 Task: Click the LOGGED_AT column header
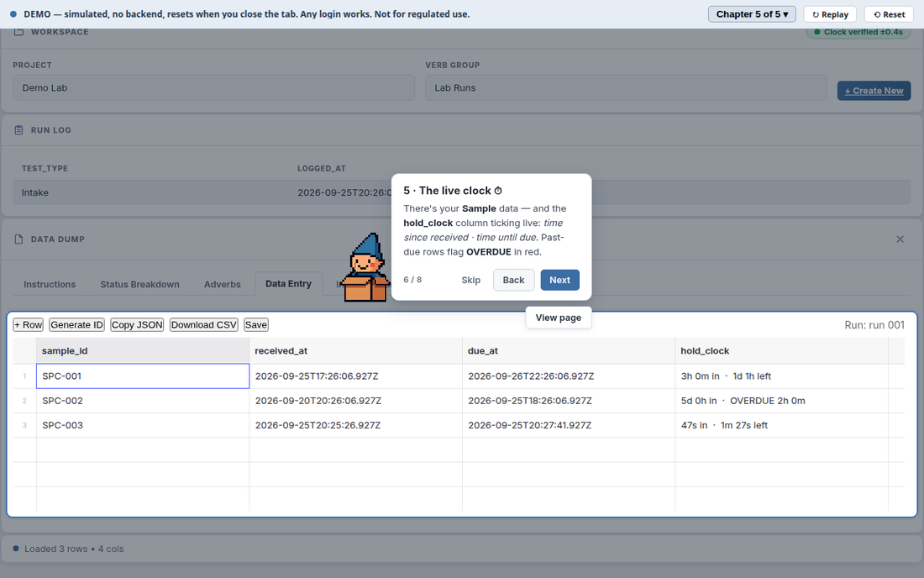(321, 169)
